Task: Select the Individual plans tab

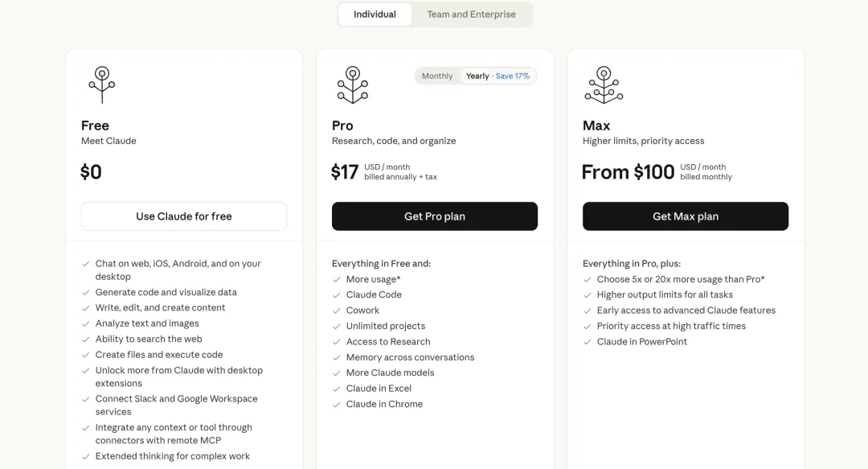Action: pyautogui.click(x=375, y=14)
